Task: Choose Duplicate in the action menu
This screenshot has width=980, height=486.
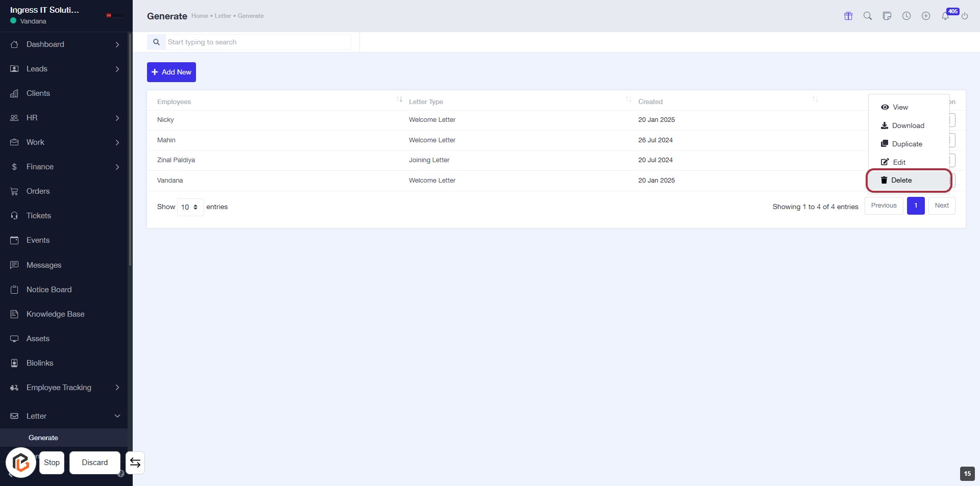Action: [x=906, y=144]
